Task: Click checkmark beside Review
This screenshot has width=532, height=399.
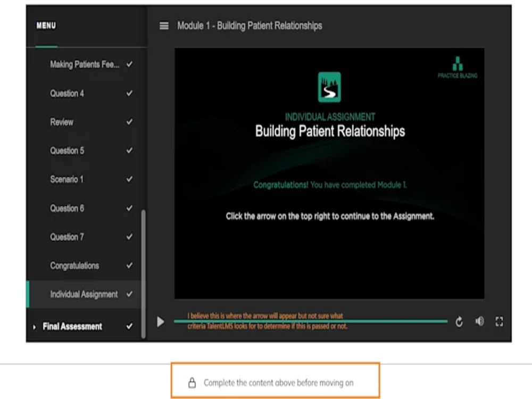Action: pos(129,121)
